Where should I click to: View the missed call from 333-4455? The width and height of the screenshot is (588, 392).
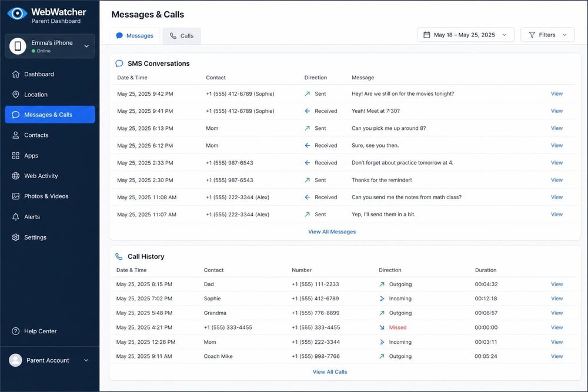pyautogui.click(x=557, y=327)
